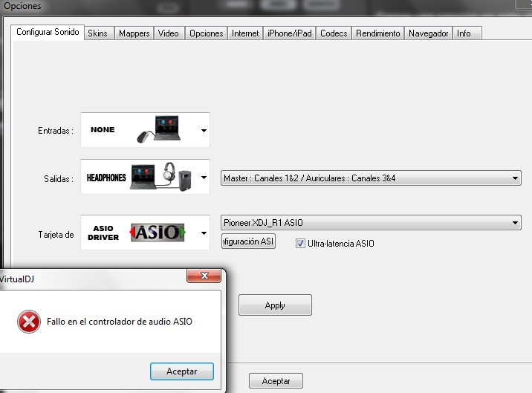Open the Configuración ASIO button
532x393 pixels.
[248, 241]
